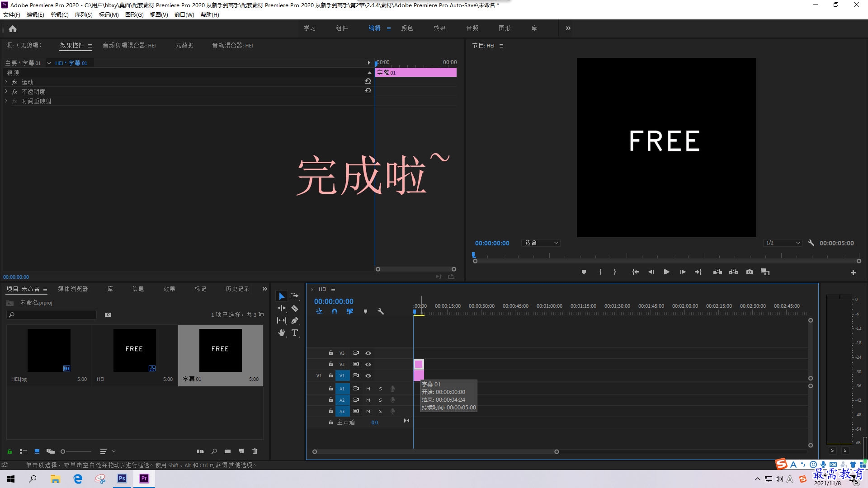Image resolution: width=868 pixels, height=488 pixels.
Task: Open the 序列(S) menu
Action: [84, 15]
